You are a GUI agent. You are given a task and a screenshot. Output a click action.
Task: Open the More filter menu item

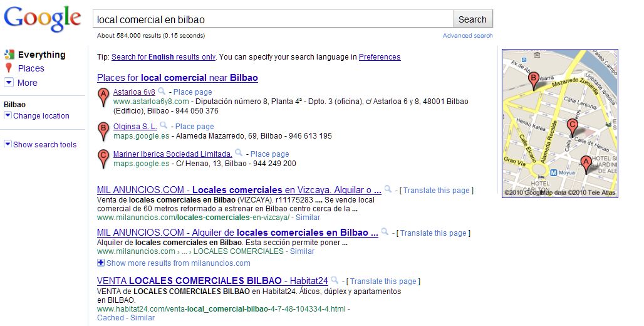27,83
